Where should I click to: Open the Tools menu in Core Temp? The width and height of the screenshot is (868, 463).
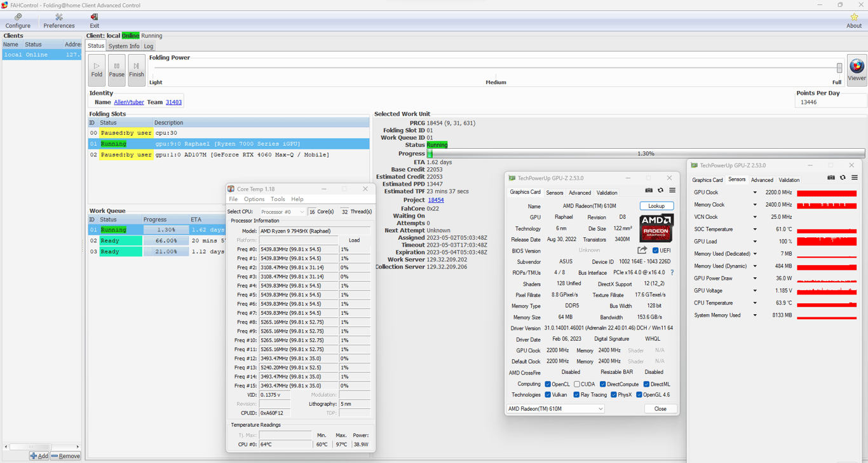[x=278, y=199]
